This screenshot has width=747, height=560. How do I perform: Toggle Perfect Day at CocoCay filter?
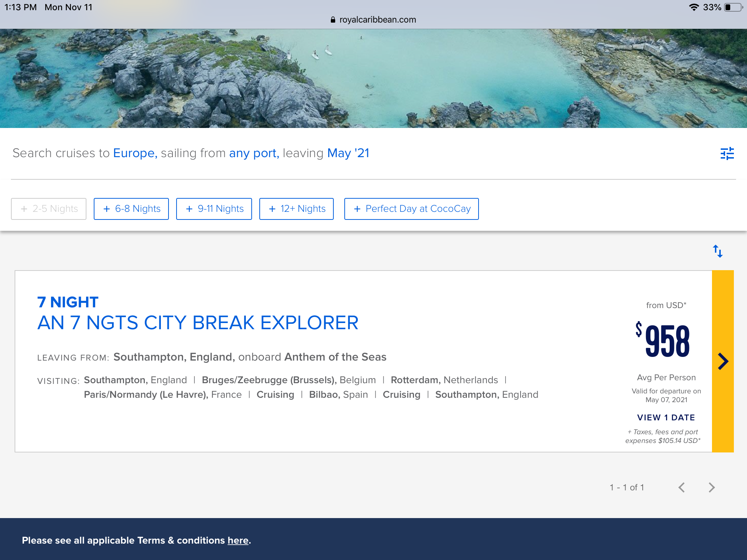(x=411, y=209)
